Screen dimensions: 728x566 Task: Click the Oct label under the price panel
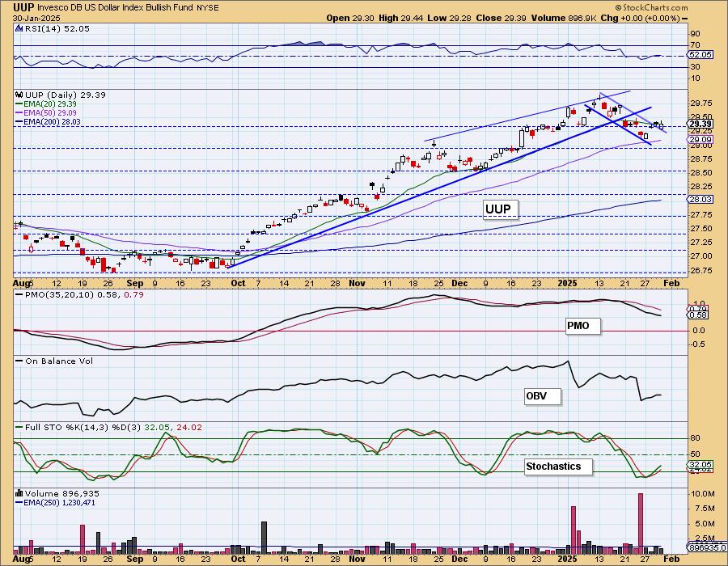238,283
